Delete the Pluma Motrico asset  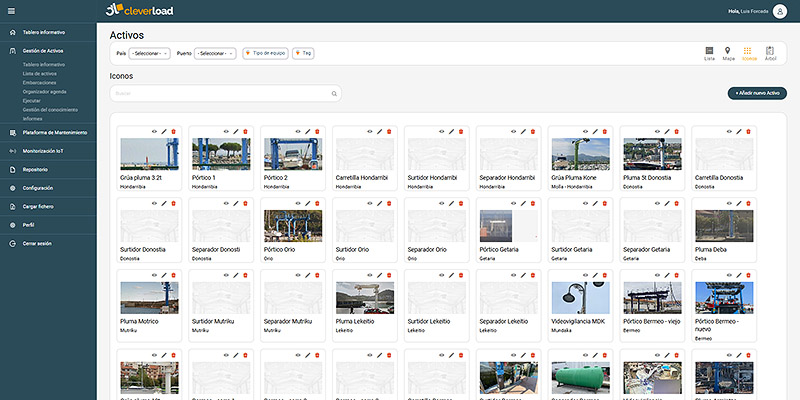(x=173, y=276)
